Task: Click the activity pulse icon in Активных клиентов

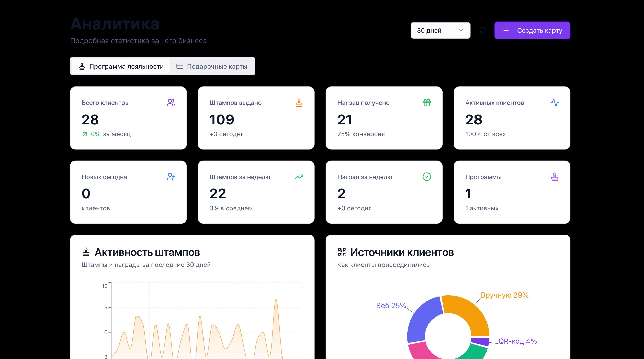Action: pos(555,103)
